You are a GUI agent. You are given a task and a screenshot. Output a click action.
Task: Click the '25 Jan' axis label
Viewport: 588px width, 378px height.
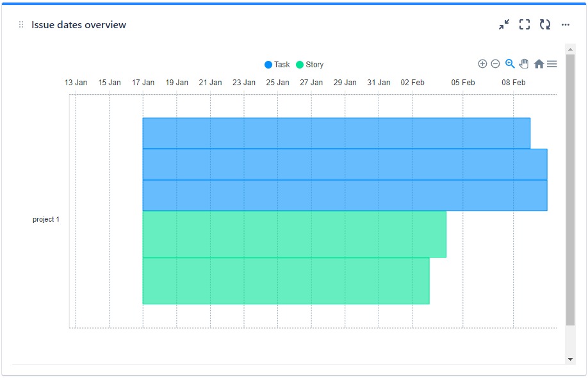(277, 83)
